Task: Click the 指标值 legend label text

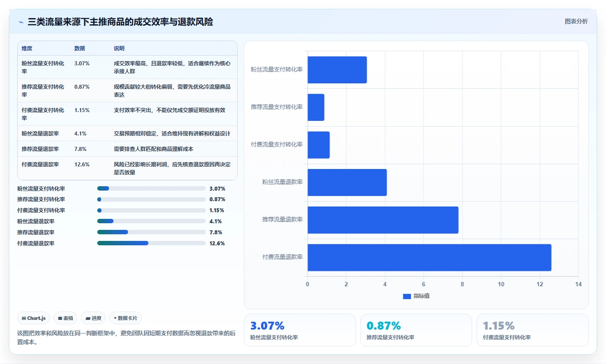Action: (x=421, y=296)
